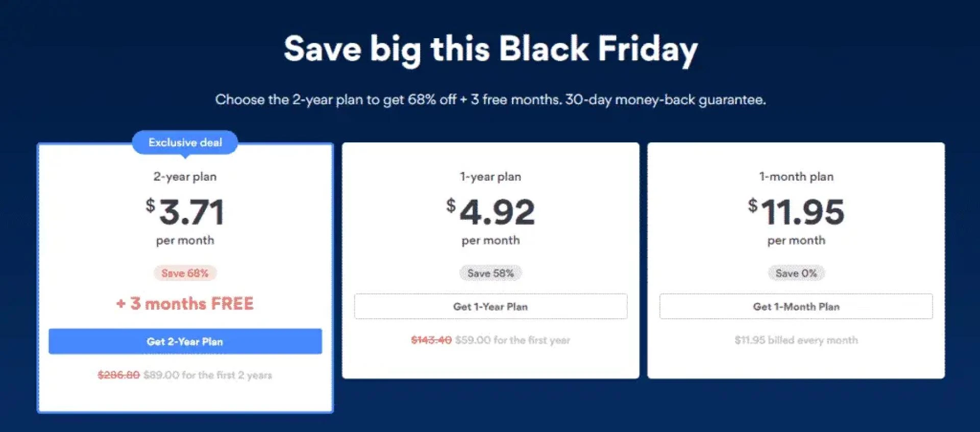Viewport: 980px width, 432px height.
Task: Click the Save 68% badge
Action: (185, 273)
